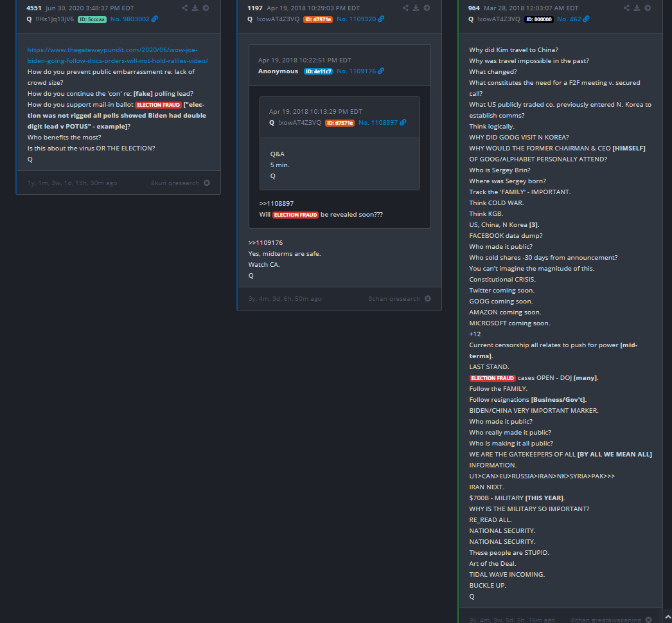Open post No. 462 link
672x623 pixels.
[569, 19]
